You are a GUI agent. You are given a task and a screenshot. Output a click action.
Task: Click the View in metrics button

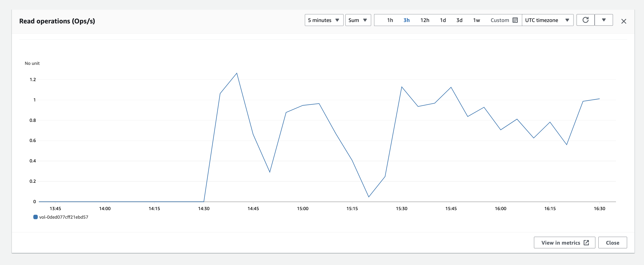pyautogui.click(x=561, y=243)
